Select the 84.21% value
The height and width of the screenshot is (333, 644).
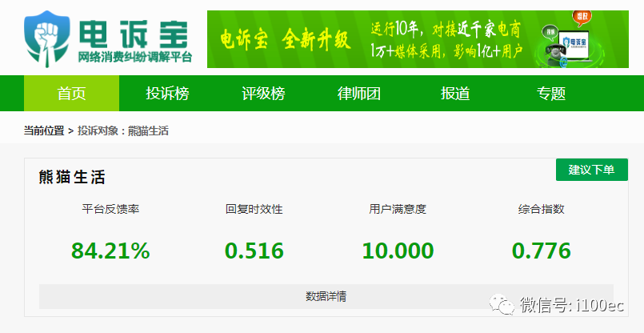pyautogui.click(x=110, y=251)
